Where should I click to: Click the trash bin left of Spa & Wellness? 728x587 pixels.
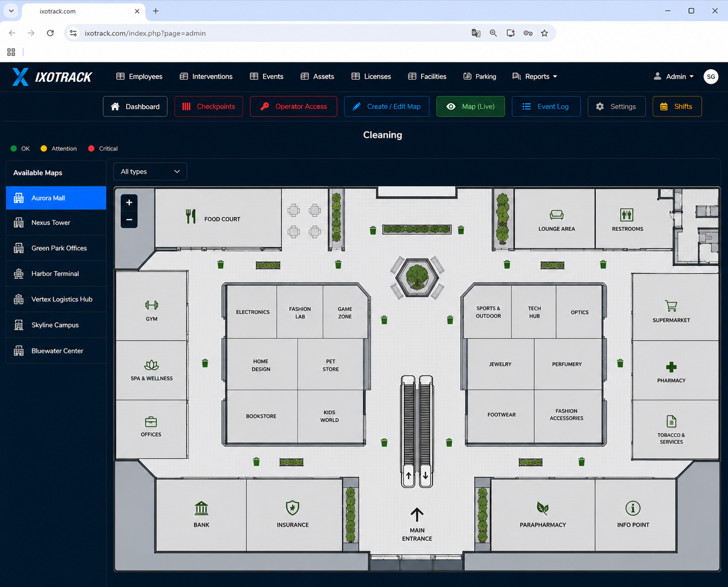pyautogui.click(x=205, y=363)
